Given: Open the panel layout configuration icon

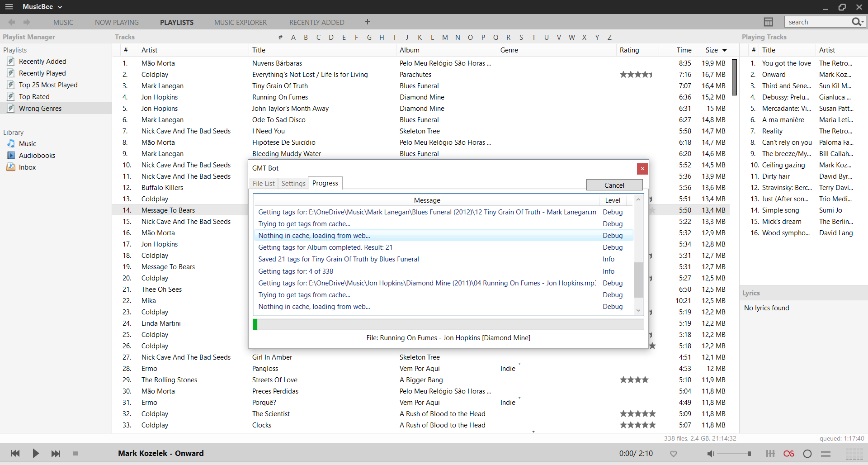Looking at the screenshot, I should (x=768, y=22).
